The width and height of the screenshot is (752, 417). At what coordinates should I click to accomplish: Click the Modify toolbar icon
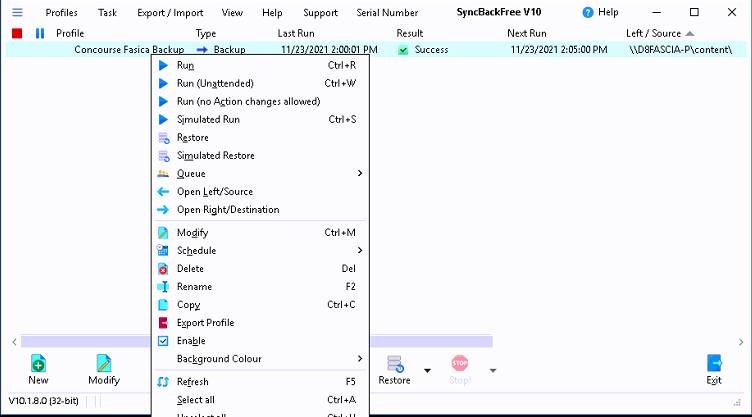click(x=103, y=364)
